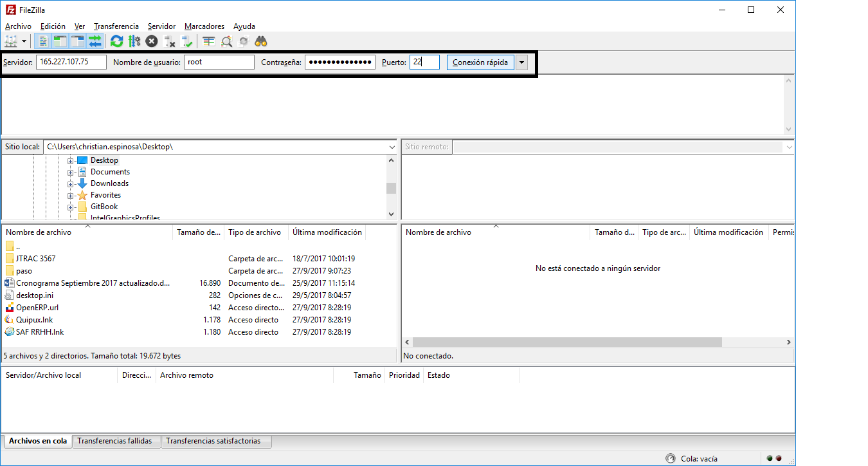Image resolution: width=868 pixels, height=466 pixels.
Task: Toggle local directory tree display
Action: pos(60,41)
